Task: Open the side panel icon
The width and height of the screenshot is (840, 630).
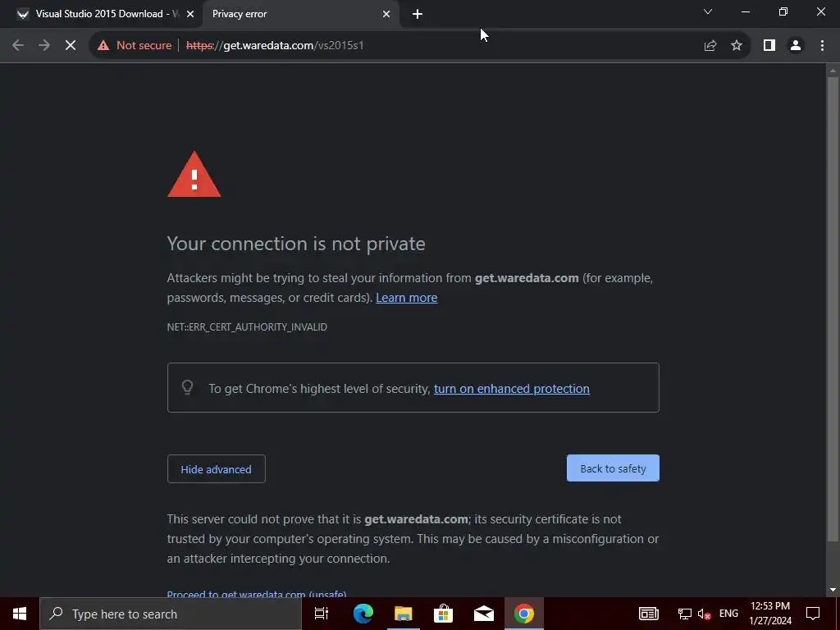Action: pos(769,46)
